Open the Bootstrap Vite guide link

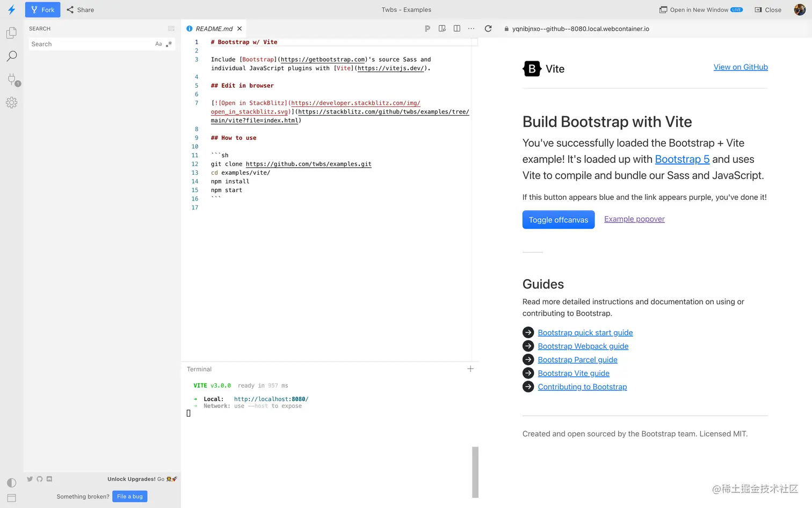coord(573,373)
